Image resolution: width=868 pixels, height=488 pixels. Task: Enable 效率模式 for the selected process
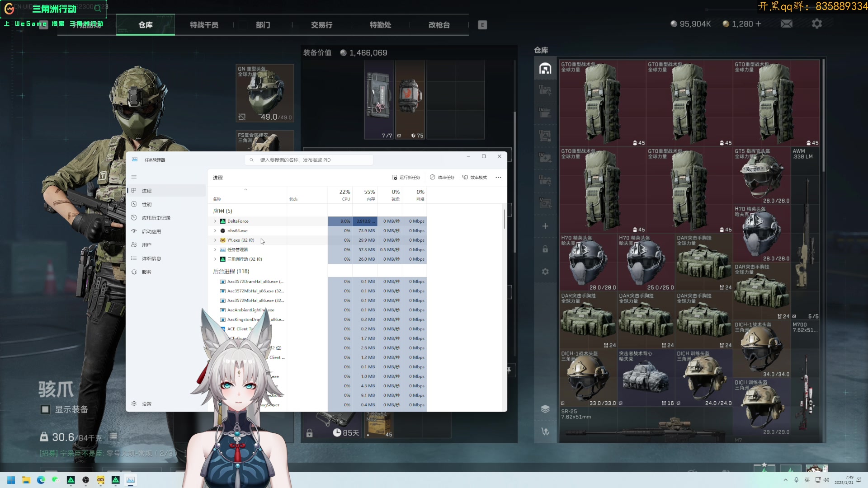point(474,178)
